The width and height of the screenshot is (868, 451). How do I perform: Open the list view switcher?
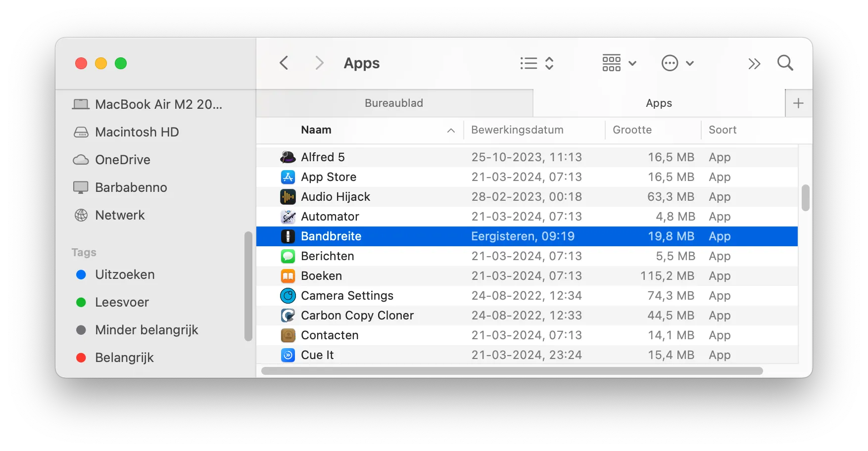(x=537, y=63)
